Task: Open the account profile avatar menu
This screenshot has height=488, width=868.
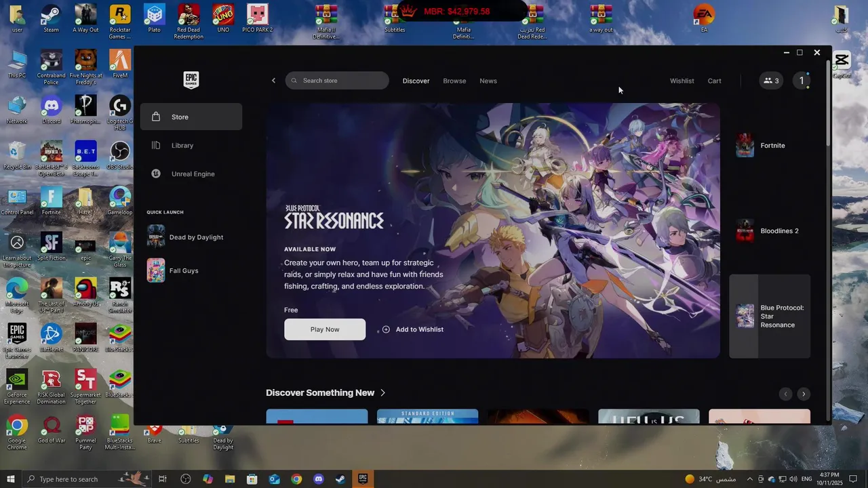Action: pyautogui.click(x=802, y=81)
